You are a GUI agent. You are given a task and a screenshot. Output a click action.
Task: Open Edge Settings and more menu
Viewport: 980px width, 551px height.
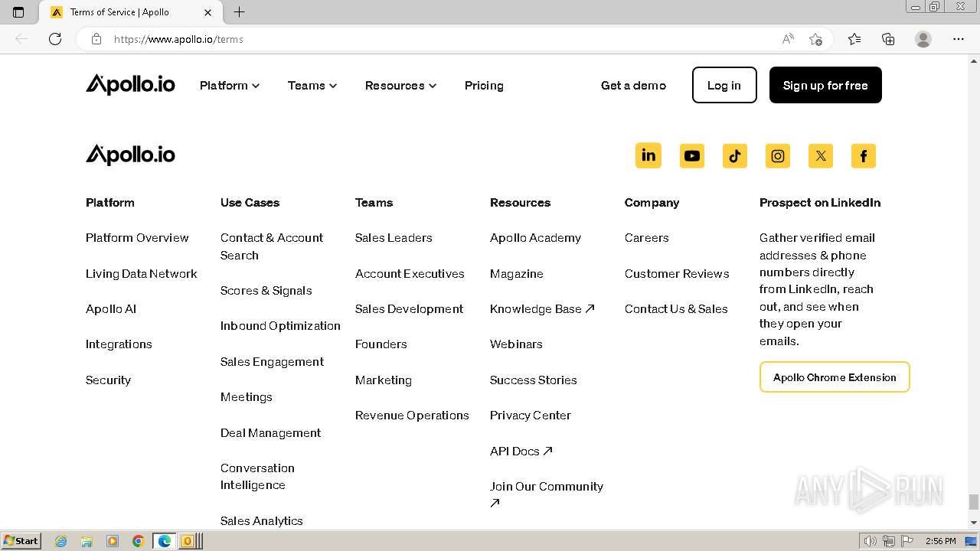pyautogui.click(x=959, y=39)
